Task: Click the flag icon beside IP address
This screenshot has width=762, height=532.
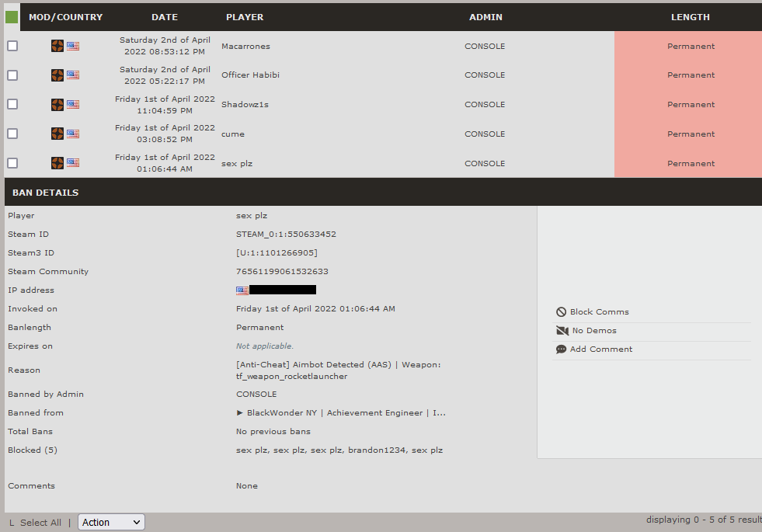Action: 242,290
